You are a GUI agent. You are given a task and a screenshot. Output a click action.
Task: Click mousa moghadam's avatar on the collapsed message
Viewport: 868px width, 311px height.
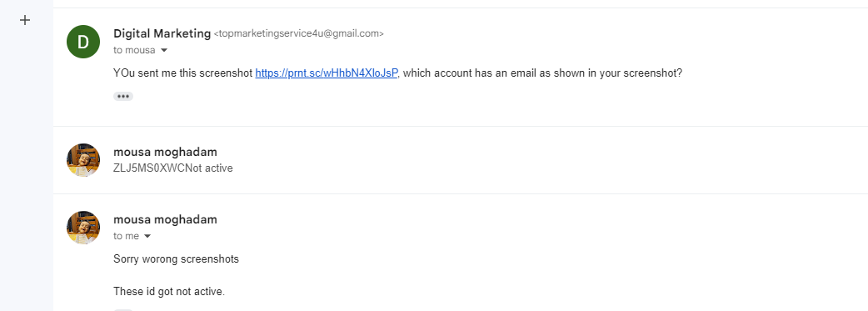pyautogui.click(x=83, y=160)
